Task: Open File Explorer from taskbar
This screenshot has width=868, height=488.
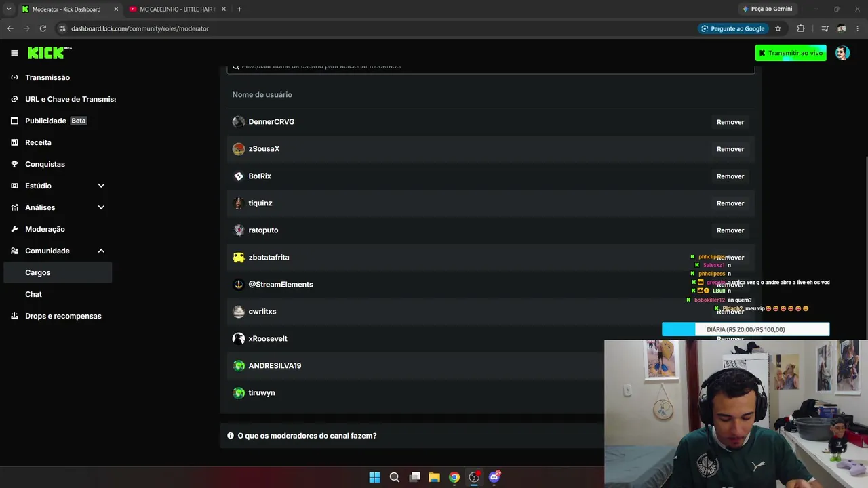Action: coord(434,477)
